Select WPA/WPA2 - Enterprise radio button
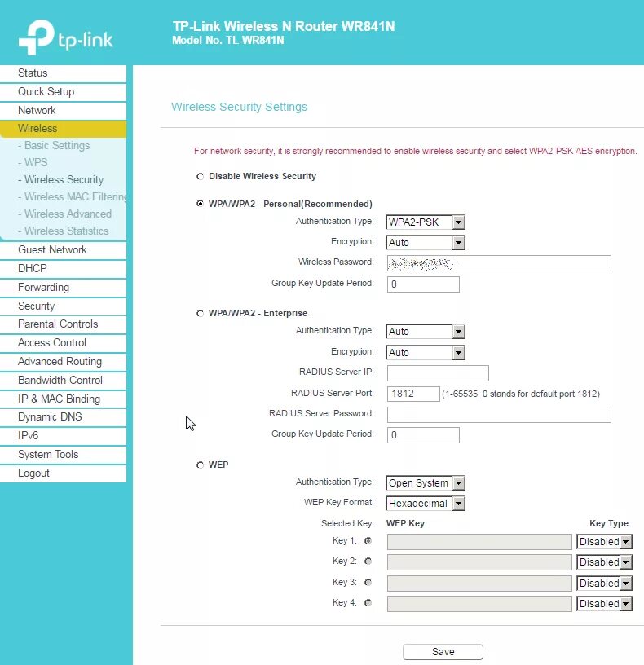Screen dimensions: 644x665 tap(200, 314)
